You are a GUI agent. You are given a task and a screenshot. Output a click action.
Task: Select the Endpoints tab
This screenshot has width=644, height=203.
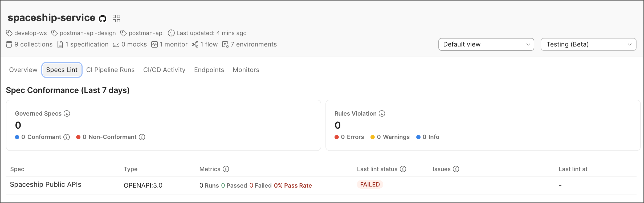(209, 70)
